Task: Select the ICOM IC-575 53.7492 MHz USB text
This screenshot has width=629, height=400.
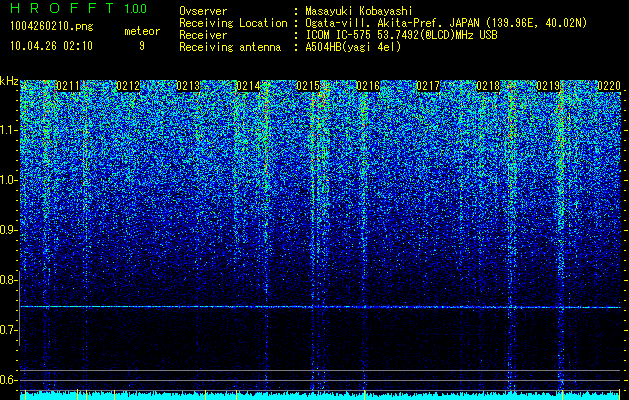Action: coord(401,35)
